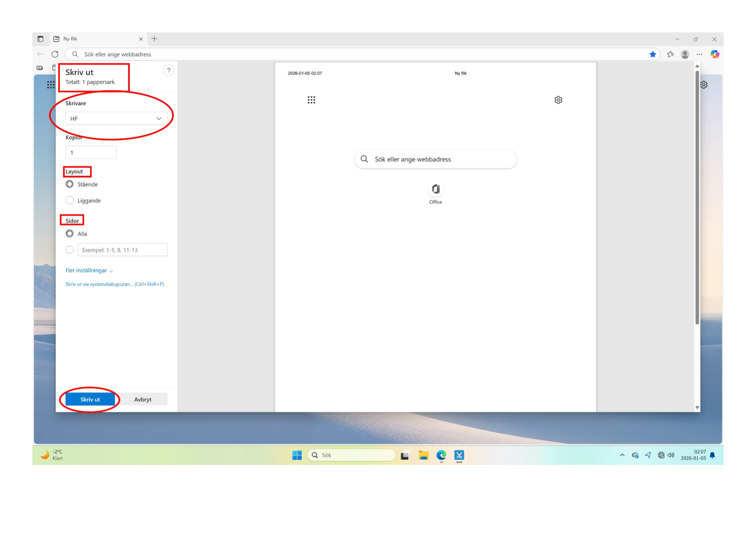Screen dimensions: 756x535
Task: Click the blue Skriv ut button
Action: click(90, 399)
